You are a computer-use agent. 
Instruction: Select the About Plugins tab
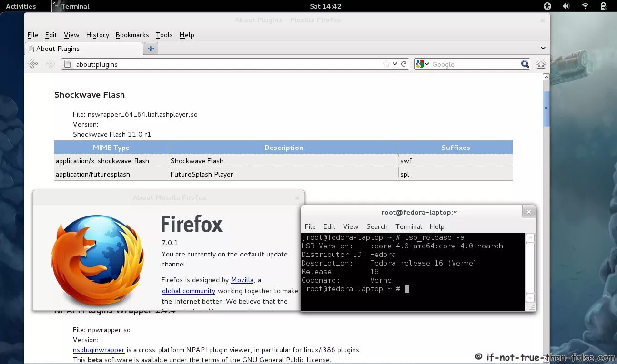[84, 49]
